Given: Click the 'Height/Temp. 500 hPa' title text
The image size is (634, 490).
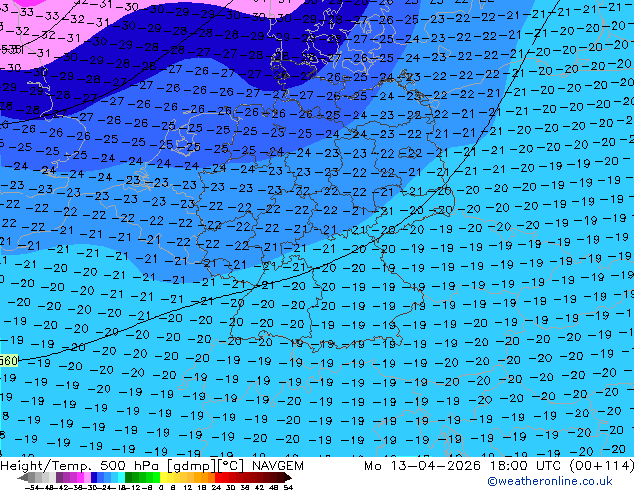Looking at the screenshot, I should click(x=82, y=466).
